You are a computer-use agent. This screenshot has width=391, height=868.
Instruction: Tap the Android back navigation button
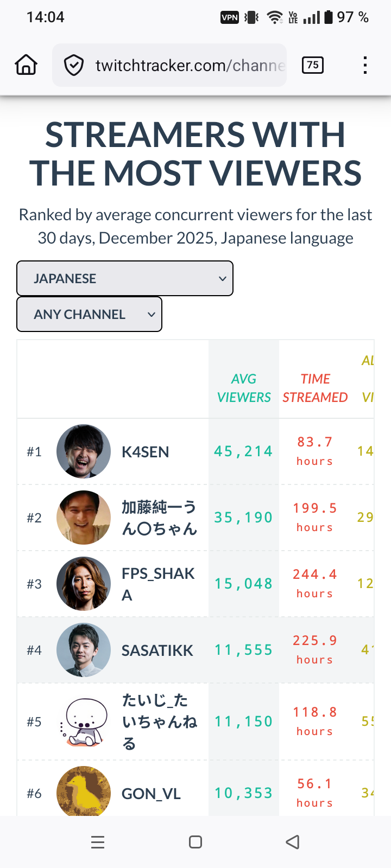[293, 842]
